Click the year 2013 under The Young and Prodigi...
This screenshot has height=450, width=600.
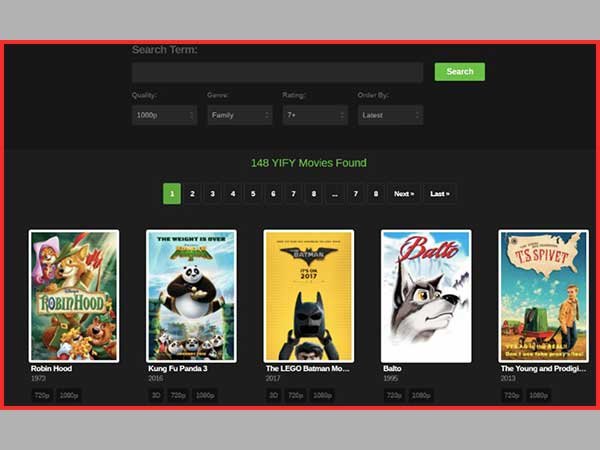508,378
